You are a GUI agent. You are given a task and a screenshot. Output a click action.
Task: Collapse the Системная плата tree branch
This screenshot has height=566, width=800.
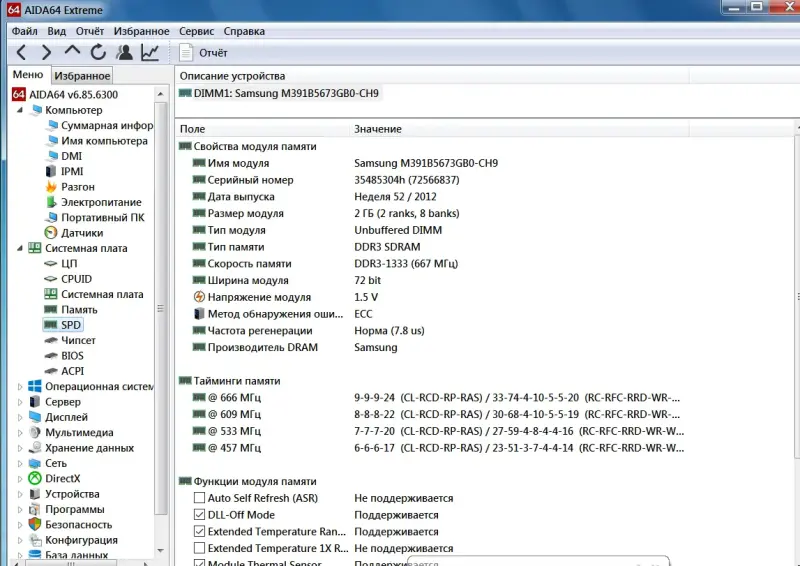point(20,248)
